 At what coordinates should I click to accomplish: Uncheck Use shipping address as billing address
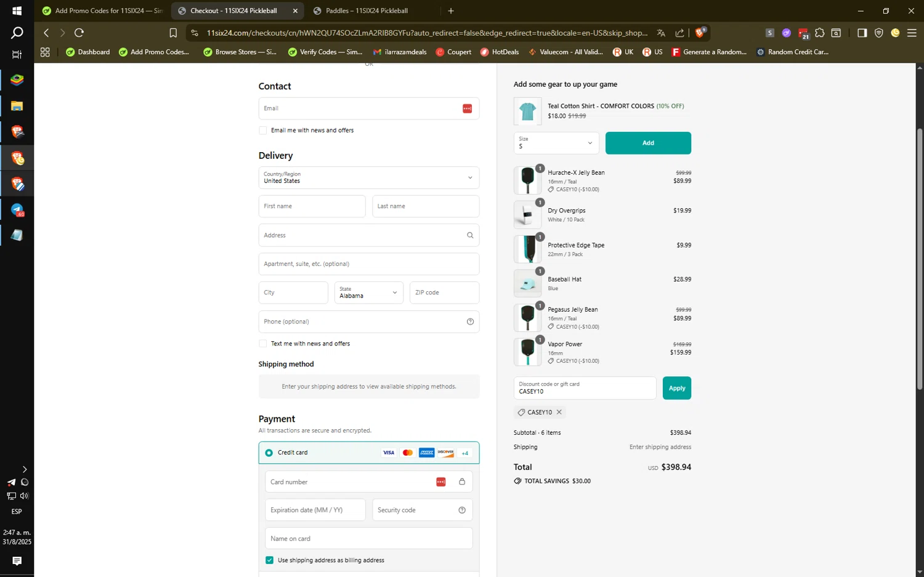coord(269,560)
